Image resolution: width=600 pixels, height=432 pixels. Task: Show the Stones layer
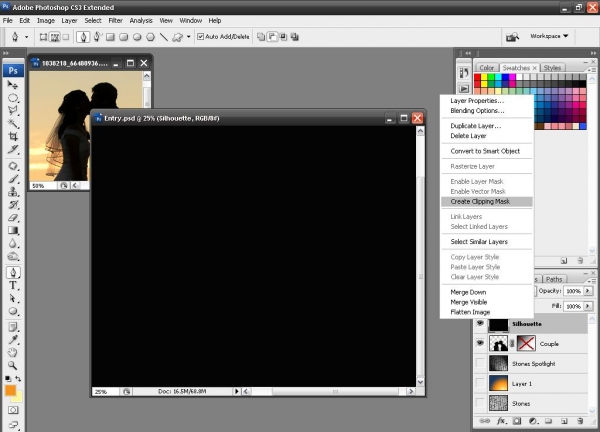coord(480,403)
